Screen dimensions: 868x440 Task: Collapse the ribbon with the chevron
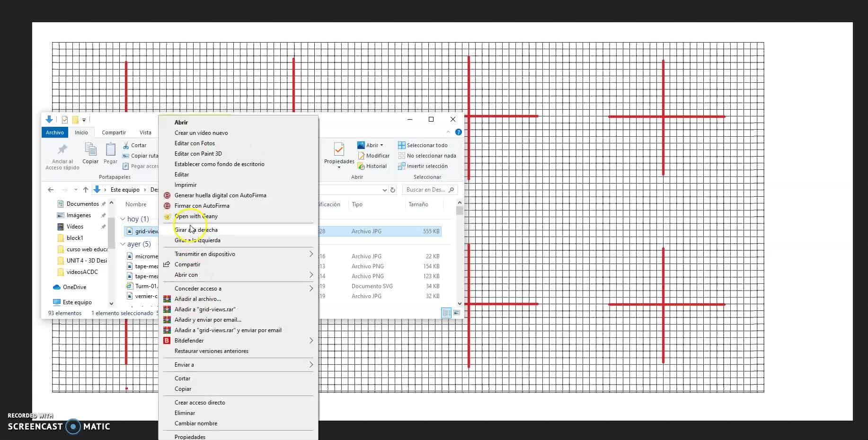(448, 132)
